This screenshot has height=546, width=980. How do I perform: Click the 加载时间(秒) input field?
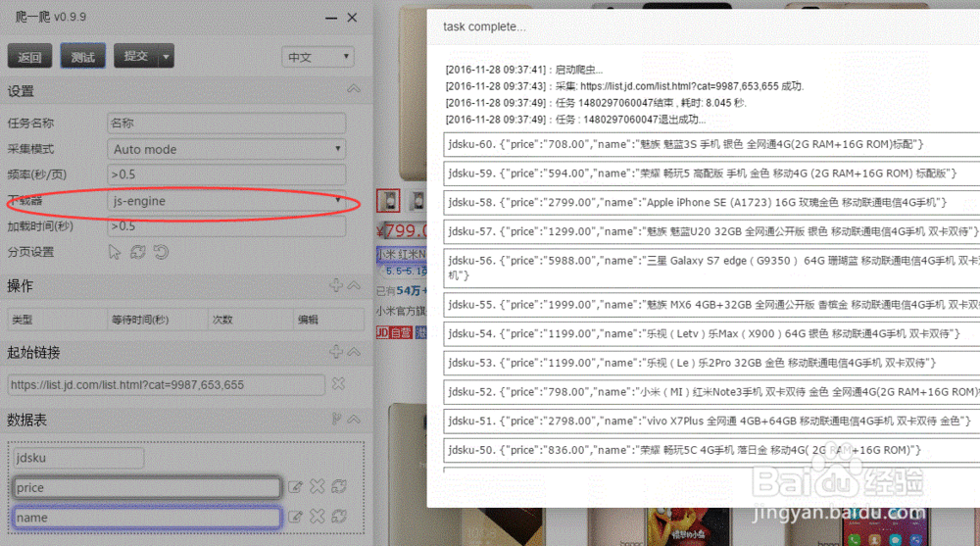[226, 225]
